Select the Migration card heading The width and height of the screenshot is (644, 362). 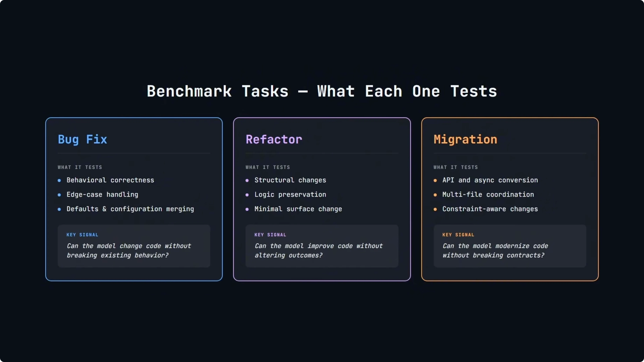(465, 139)
